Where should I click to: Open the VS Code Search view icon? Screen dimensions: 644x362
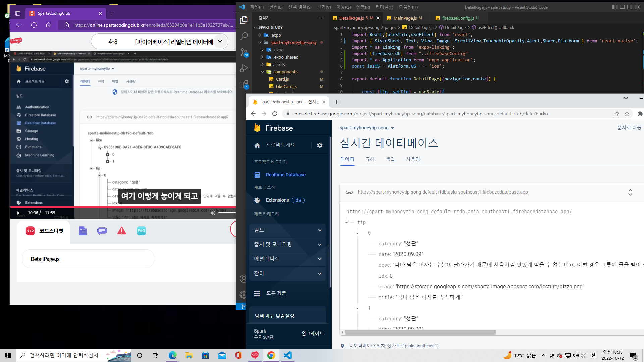(244, 36)
